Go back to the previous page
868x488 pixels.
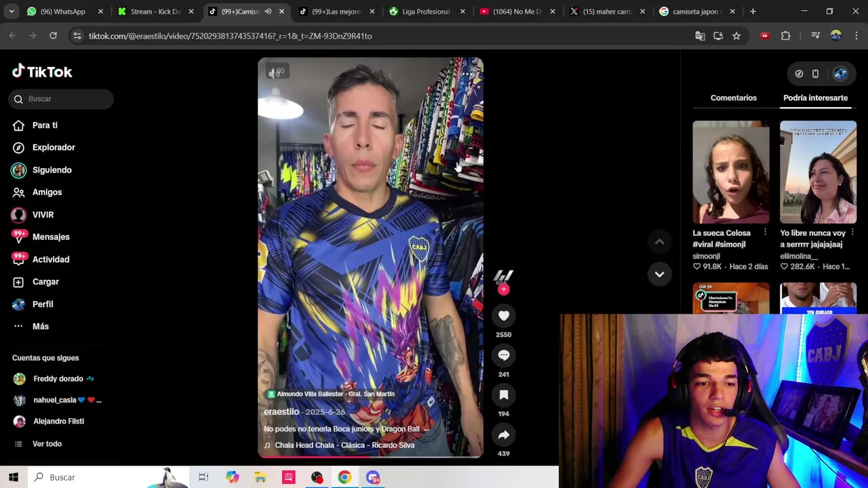12,36
